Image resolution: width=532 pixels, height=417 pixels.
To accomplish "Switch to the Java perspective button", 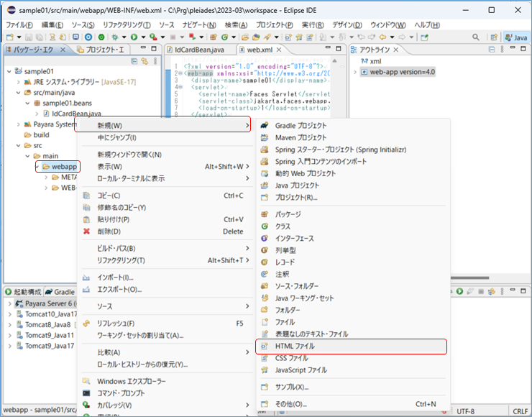I will (x=516, y=37).
